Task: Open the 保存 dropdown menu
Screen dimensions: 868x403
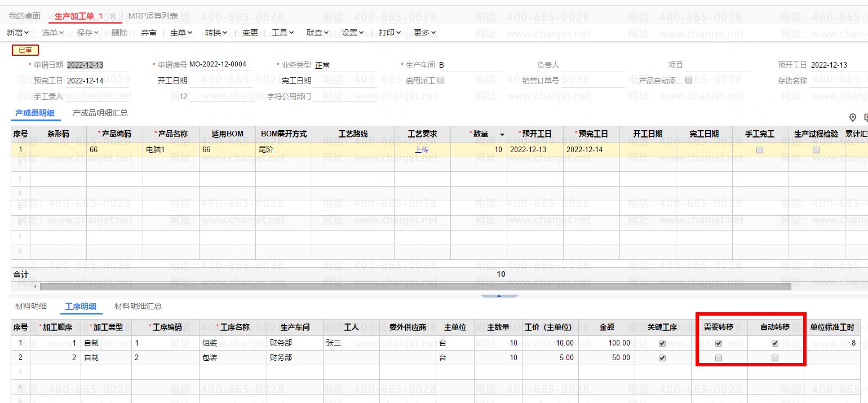Action: point(87,33)
